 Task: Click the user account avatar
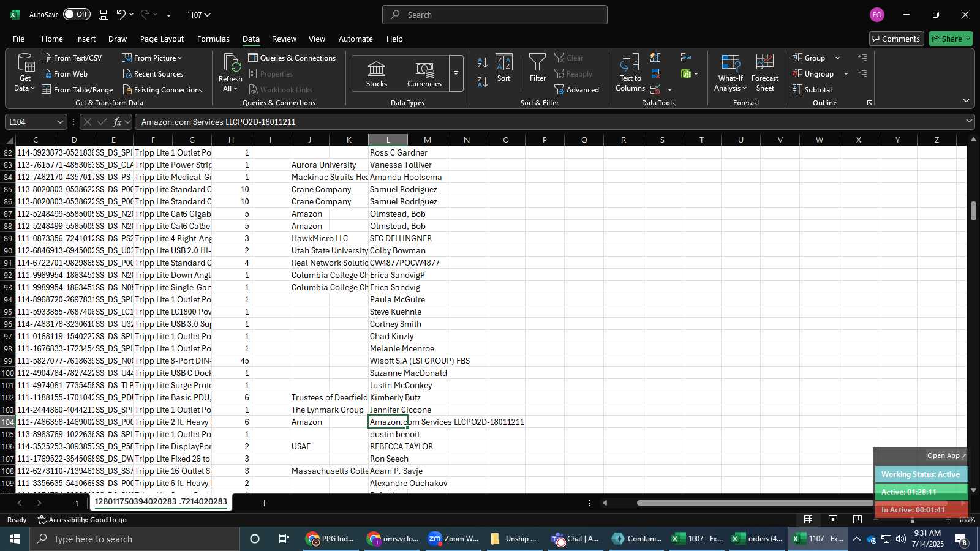pos(877,15)
